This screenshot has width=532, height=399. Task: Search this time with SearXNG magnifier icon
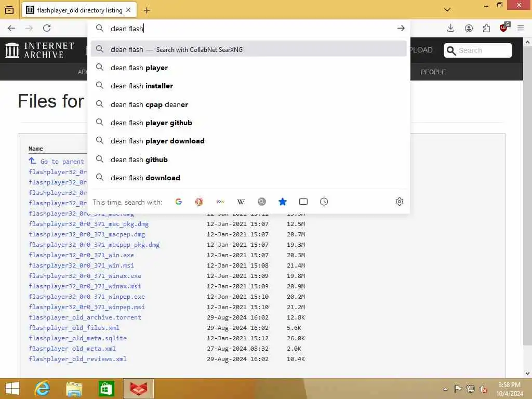(262, 202)
